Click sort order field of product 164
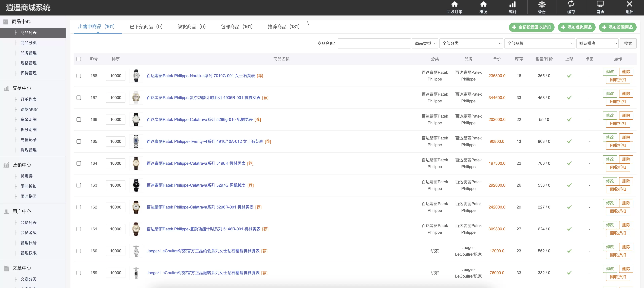Viewport: 644px width, 288px height. tap(116, 163)
